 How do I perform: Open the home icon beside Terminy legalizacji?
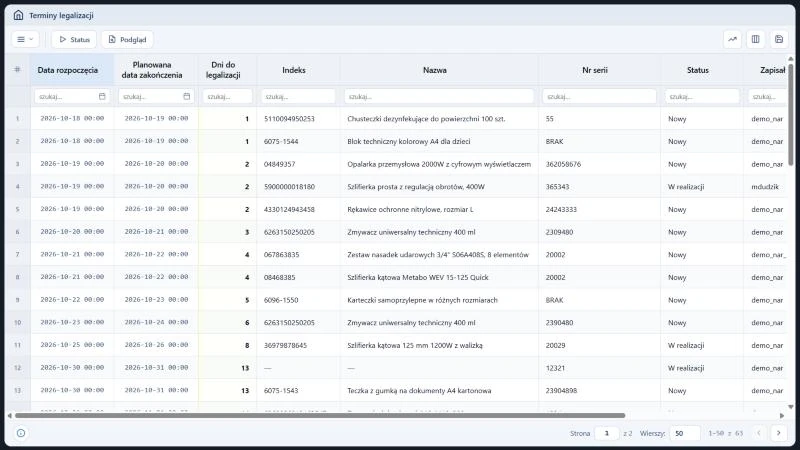(18, 15)
